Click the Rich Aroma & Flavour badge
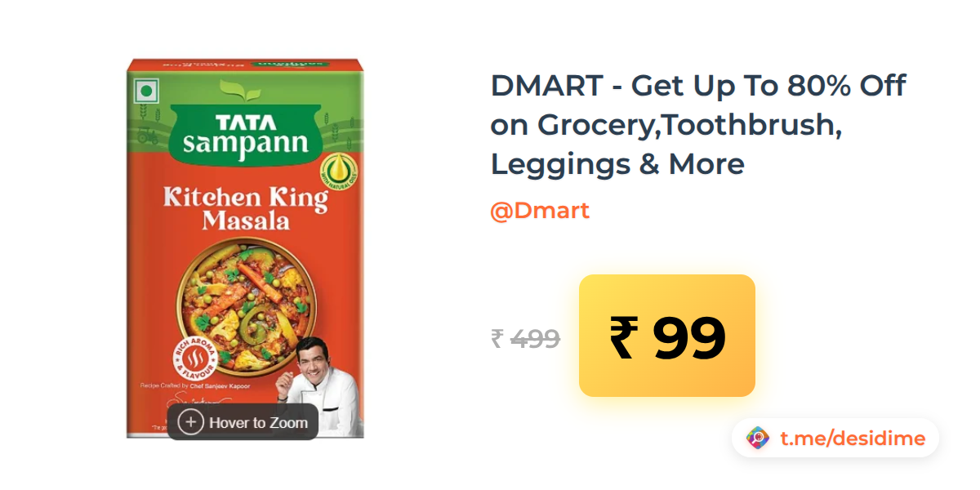 pos(194,358)
